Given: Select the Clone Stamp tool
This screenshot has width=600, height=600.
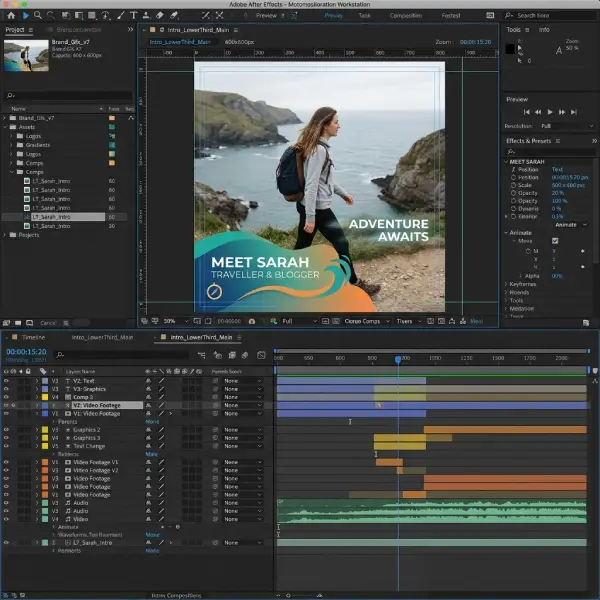Looking at the screenshot, I should [x=146, y=16].
